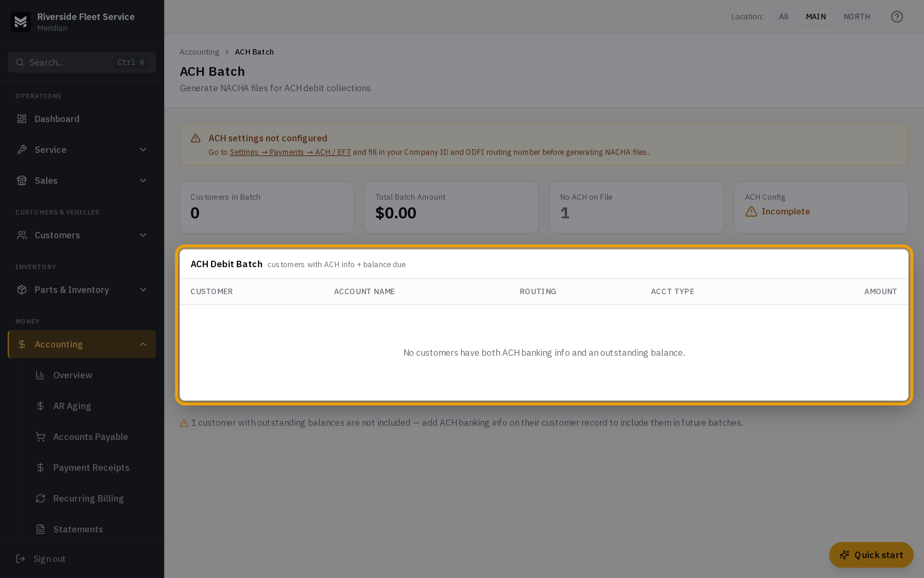This screenshot has height=578, width=924.
Task: Click the Sign out arrow icon
Action: (21, 559)
